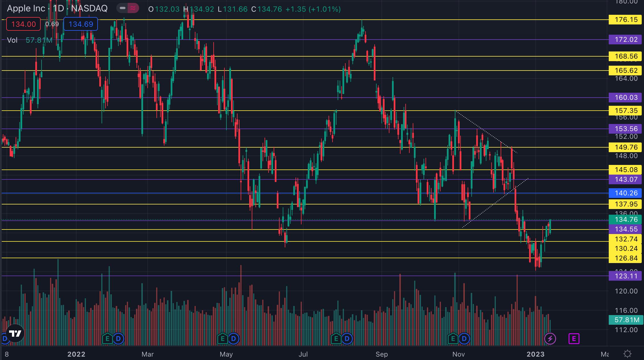Select the purple 172.02 price line label
The image size is (644, 360).
(x=625, y=40)
